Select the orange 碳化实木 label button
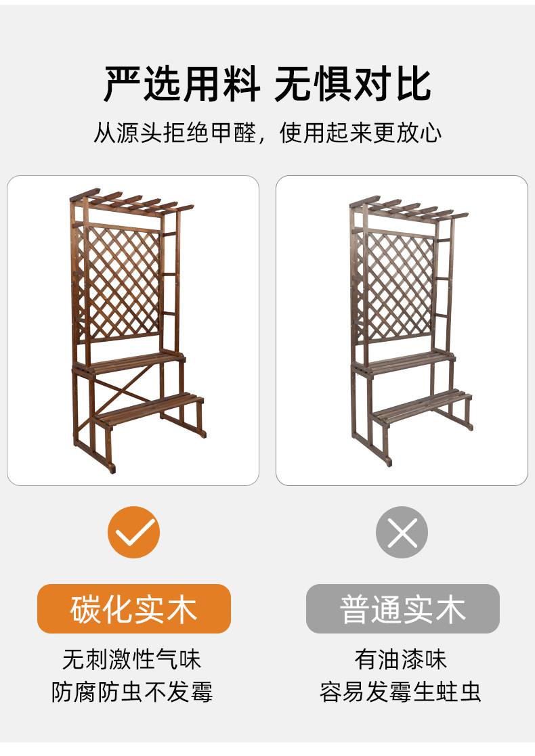Viewport: 535px width, 756px height. click(x=134, y=608)
